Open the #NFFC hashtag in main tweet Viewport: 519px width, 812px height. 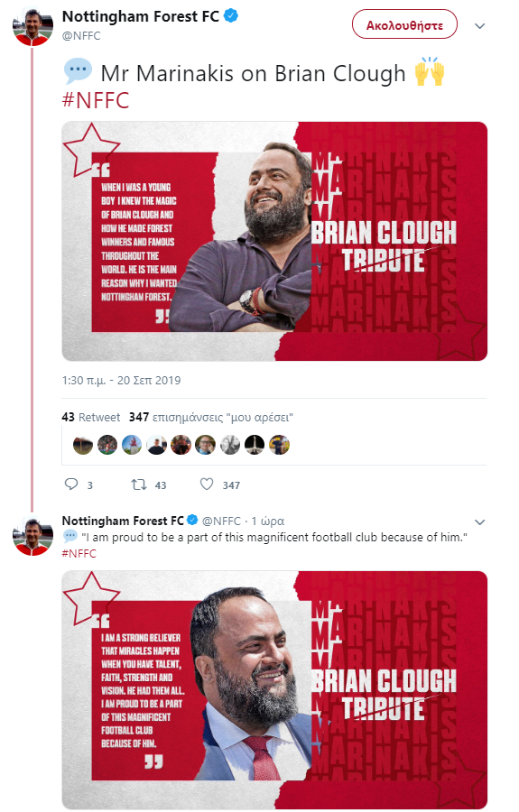pos(96,100)
